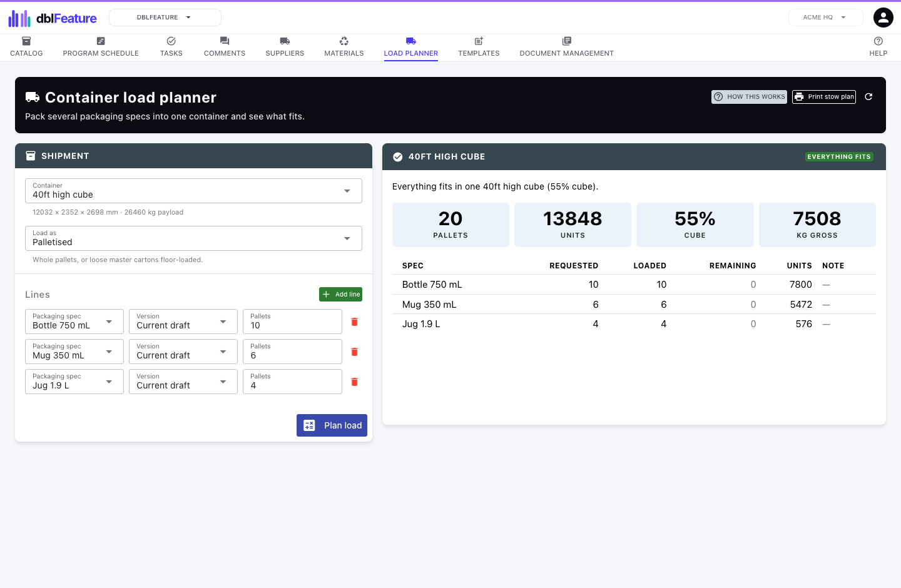901x588 pixels.
Task: Open the Catalog section
Action: 26,47
